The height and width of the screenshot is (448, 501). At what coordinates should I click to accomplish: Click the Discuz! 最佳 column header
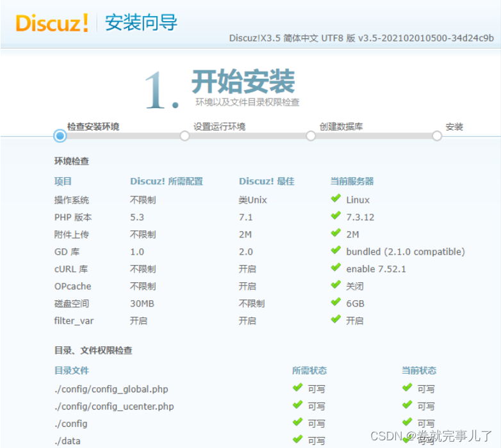point(267,181)
